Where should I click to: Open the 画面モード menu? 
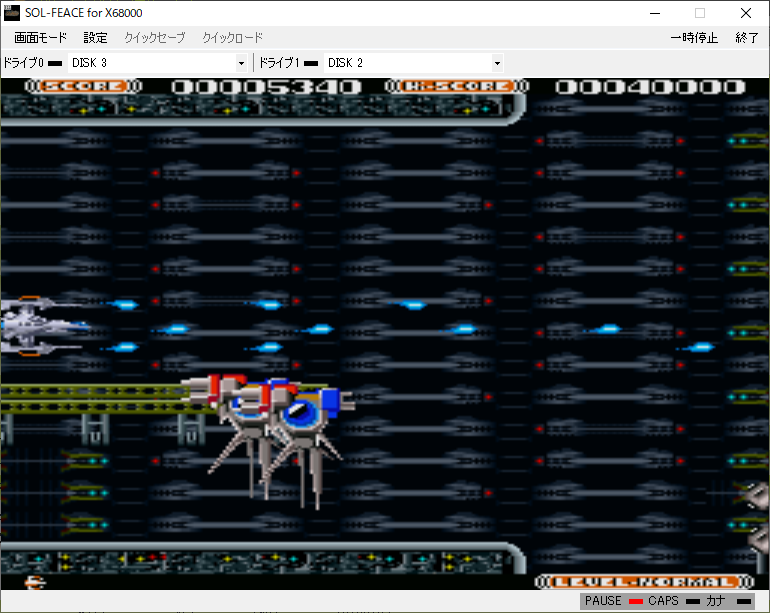pyautogui.click(x=40, y=38)
